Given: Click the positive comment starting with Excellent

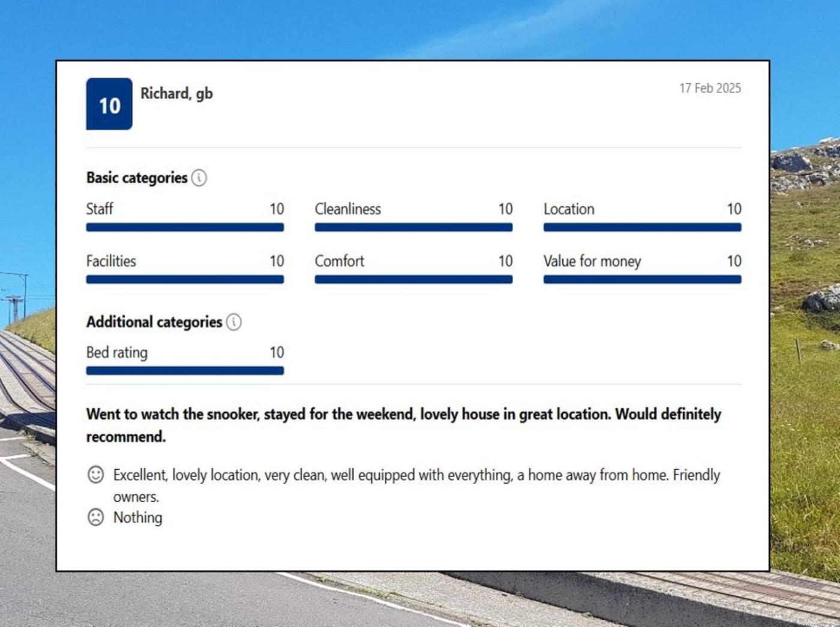Looking at the screenshot, I should (416, 475).
